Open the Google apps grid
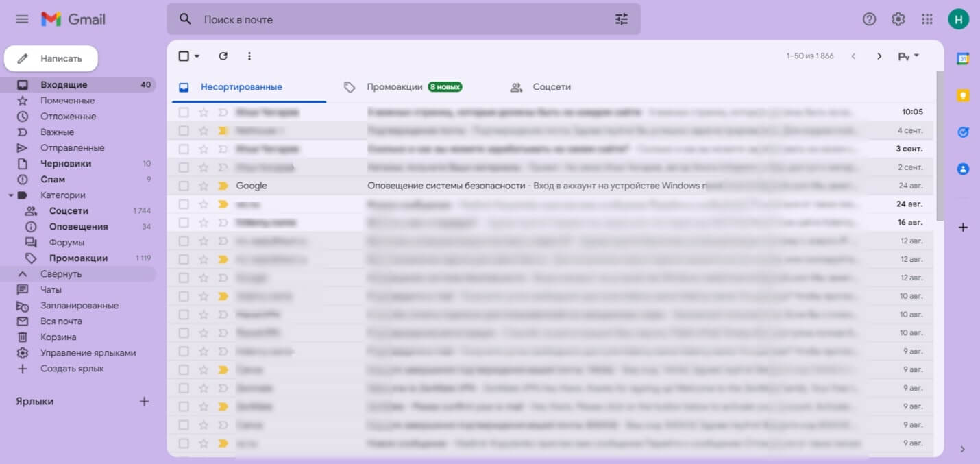The height and width of the screenshot is (464, 980). pos(927,19)
